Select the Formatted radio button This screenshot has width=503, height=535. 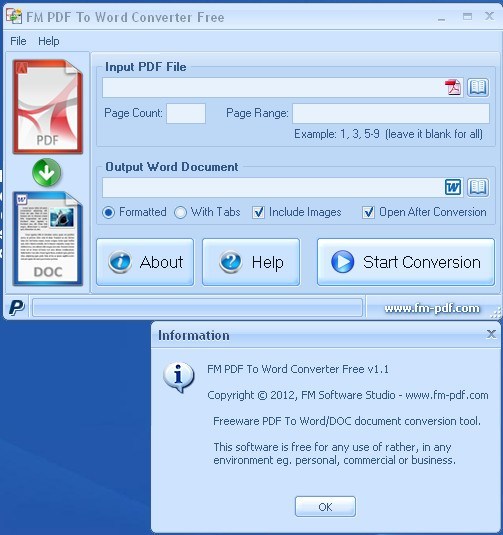pos(109,212)
